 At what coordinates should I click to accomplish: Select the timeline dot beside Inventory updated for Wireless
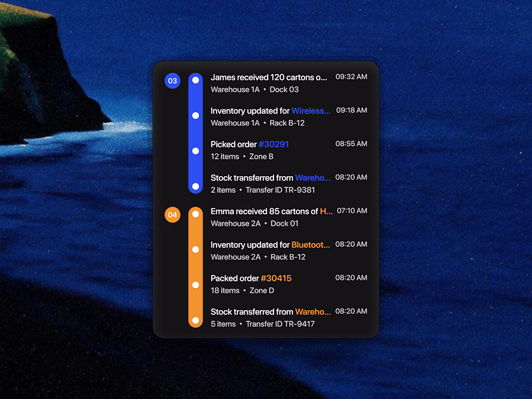pyautogui.click(x=195, y=116)
